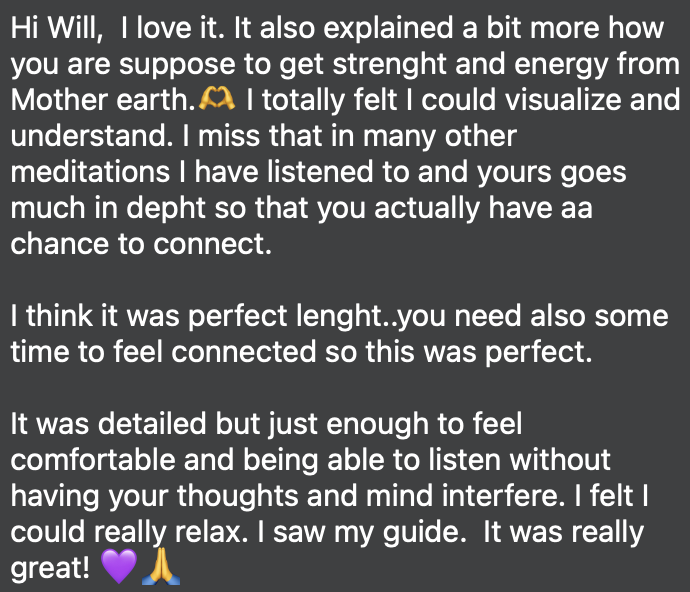Click the misspelled word "lenght"

(412, 317)
